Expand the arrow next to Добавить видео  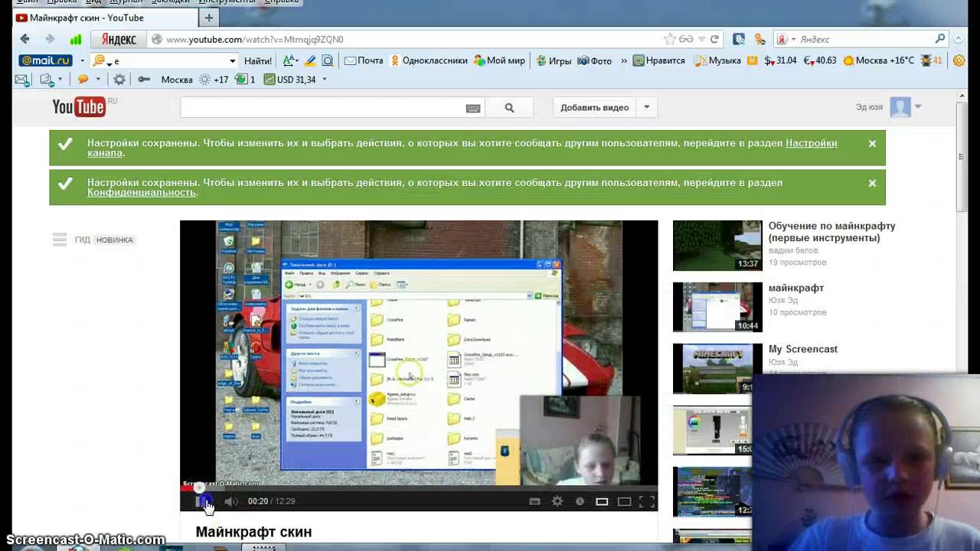(646, 108)
